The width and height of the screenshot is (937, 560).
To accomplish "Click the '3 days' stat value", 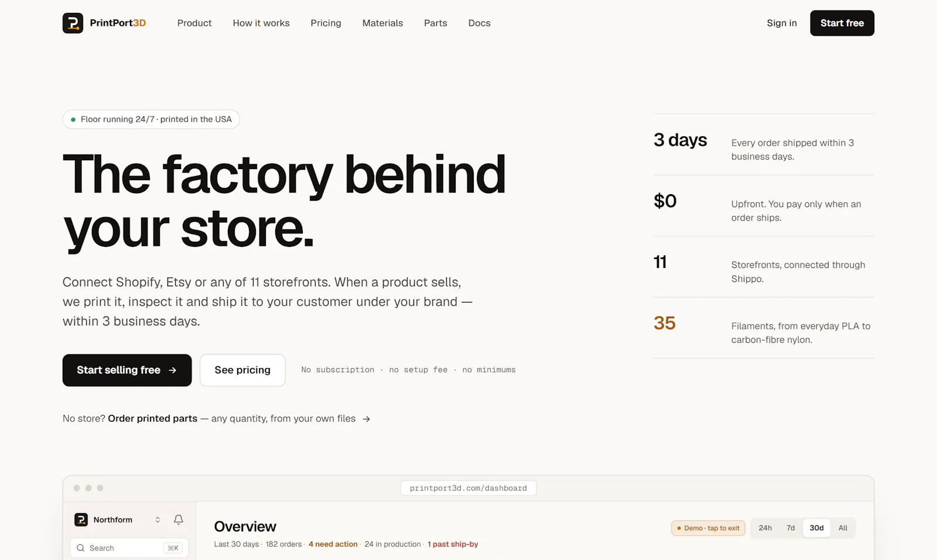I will pos(680,140).
